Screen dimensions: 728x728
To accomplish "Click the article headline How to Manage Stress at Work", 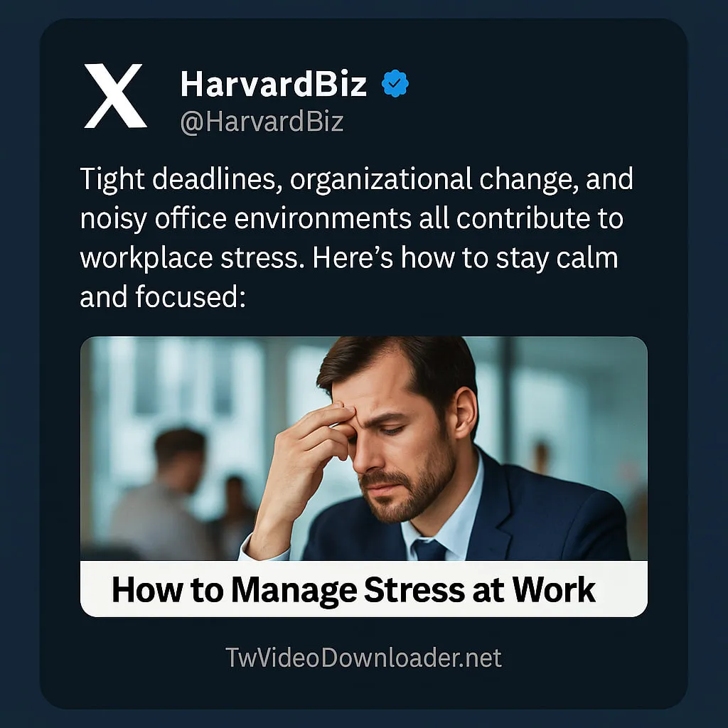I will tap(353, 590).
